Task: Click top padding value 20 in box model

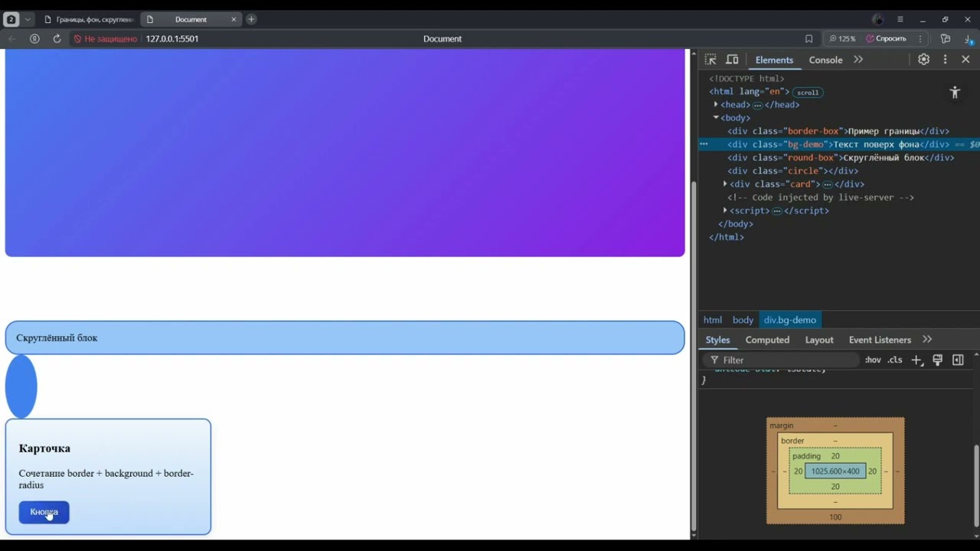Action: click(x=835, y=456)
